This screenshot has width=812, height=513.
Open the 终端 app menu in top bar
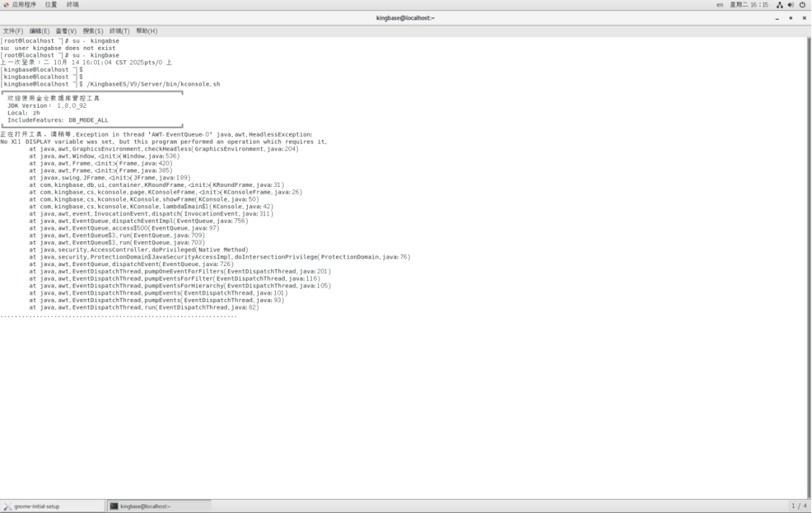tap(73, 4)
